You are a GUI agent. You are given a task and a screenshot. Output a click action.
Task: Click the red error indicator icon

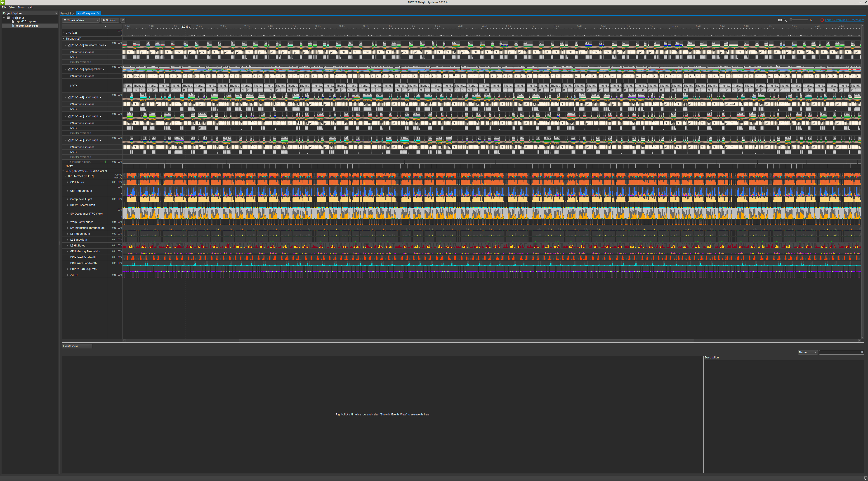click(x=822, y=20)
